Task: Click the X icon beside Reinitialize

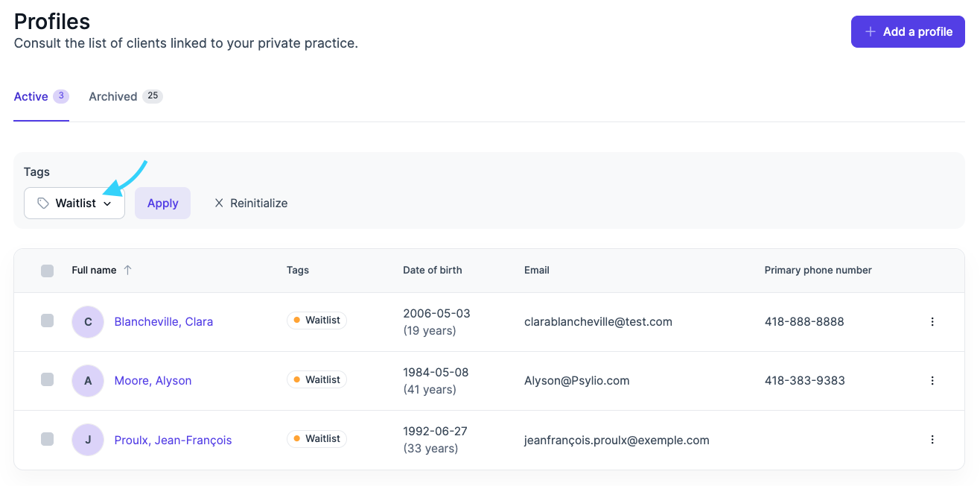Action: (219, 203)
